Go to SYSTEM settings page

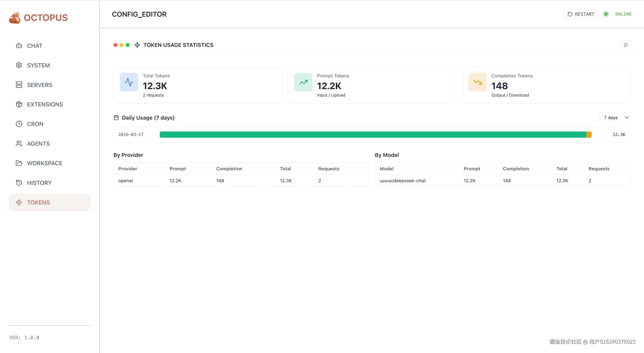point(38,65)
